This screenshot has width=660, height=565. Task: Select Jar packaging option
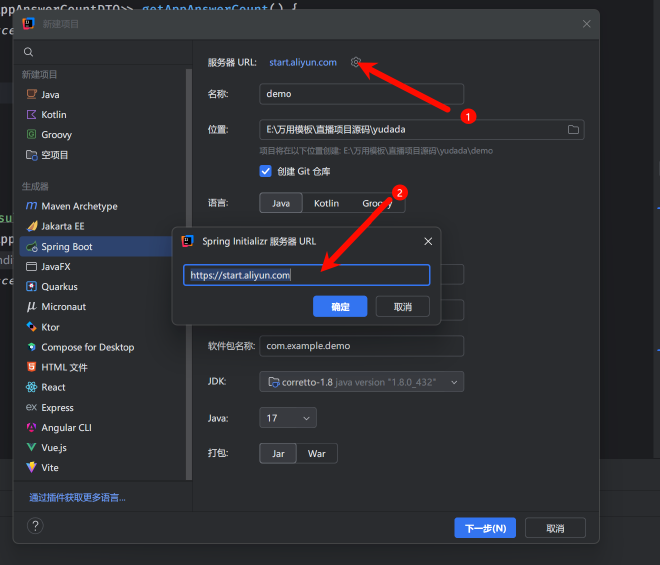[278, 453]
